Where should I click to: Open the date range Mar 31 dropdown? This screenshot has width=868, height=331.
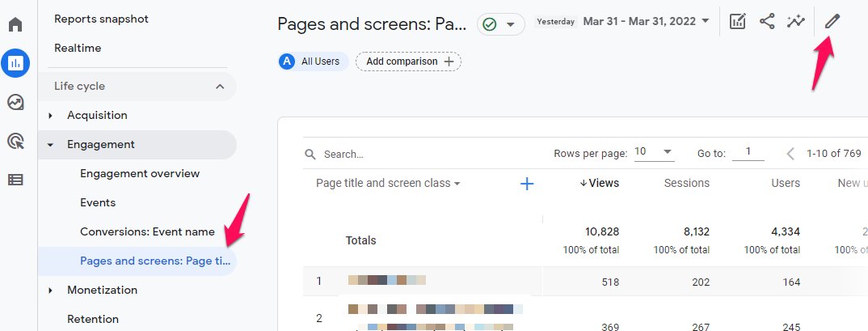tap(646, 22)
